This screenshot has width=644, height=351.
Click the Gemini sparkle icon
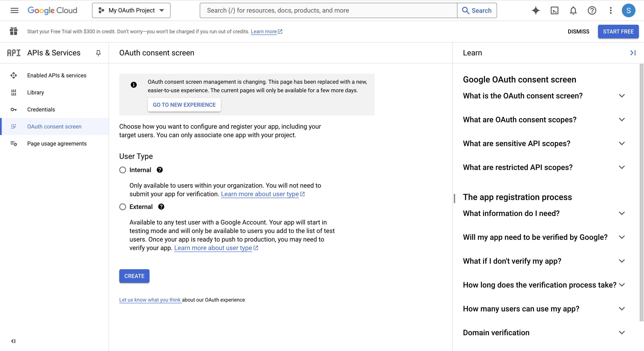point(536,10)
